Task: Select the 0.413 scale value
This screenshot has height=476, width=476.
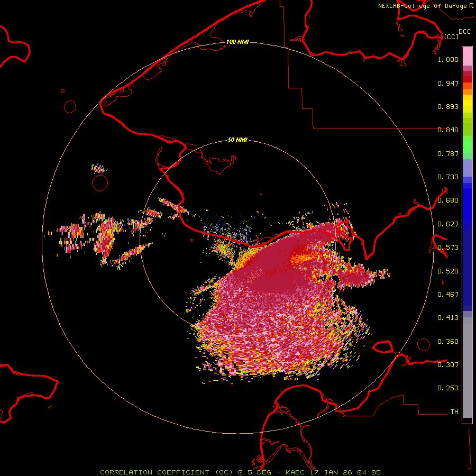Action: pyautogui.click(x=448, y=318)
